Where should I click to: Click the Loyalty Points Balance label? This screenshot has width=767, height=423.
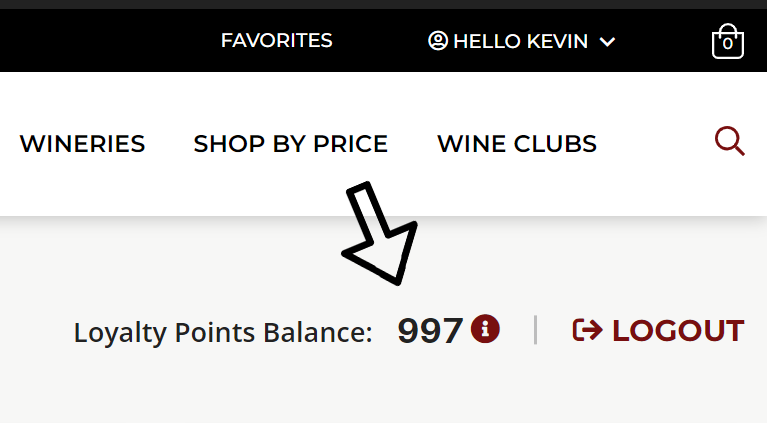point(223,333)
